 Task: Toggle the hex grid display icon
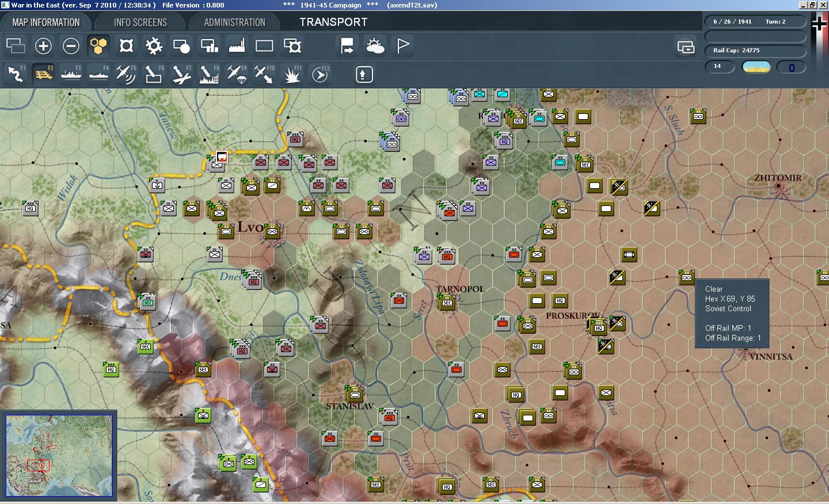[98, 46]
